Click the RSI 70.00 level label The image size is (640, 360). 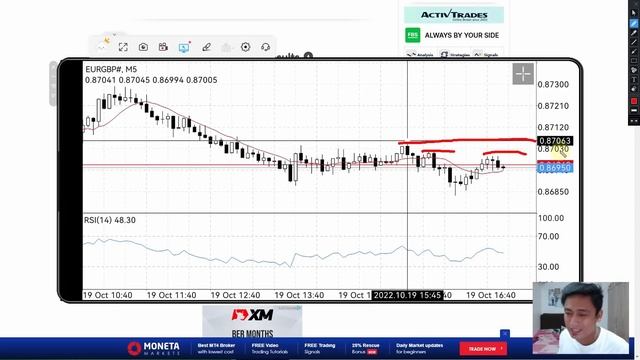pyautogui.click(x=549, y=236)
